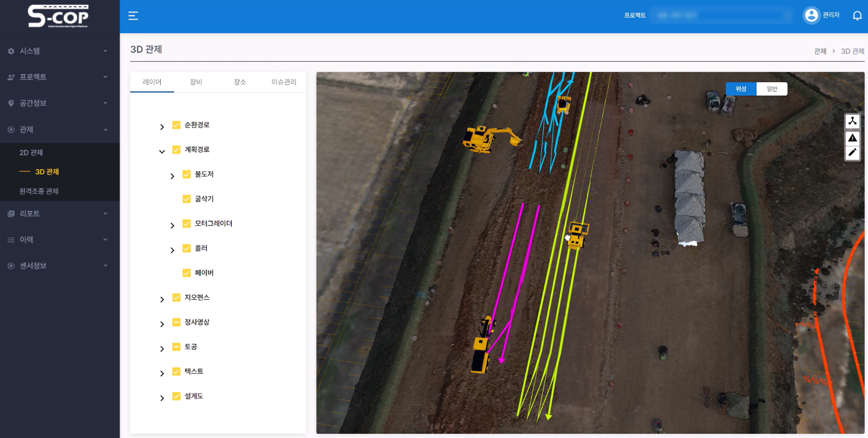
Task: Open the 2D 관제 sidebar link
Action: 31,153
